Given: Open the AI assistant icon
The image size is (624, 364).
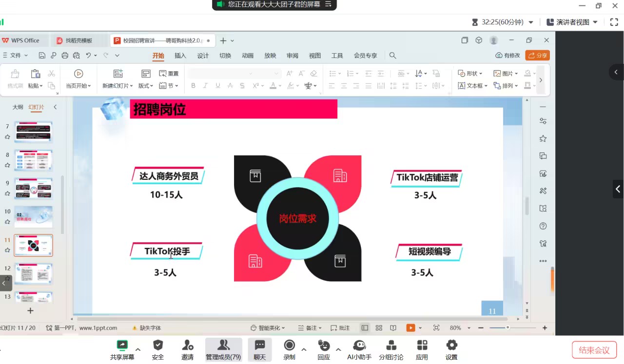Looking at the screenshot, I should pyautogui.click(x=359, y=345).
